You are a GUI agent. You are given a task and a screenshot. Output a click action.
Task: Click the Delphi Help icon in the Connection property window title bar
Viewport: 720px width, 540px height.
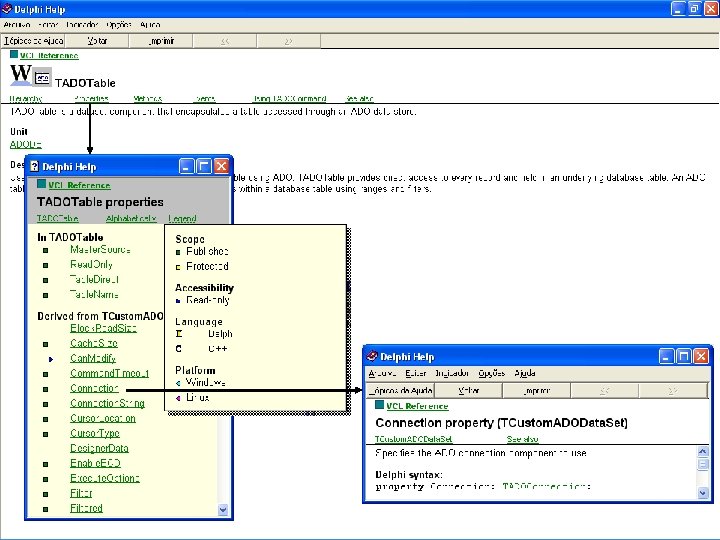(372, 356)
